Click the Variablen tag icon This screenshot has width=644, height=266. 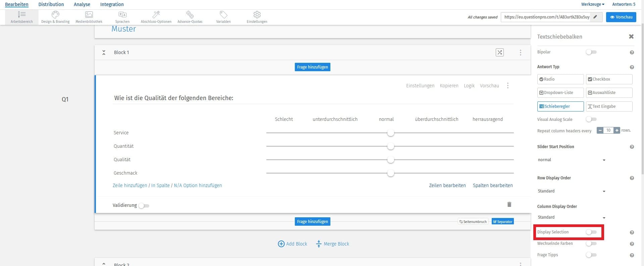coord(223,14)
